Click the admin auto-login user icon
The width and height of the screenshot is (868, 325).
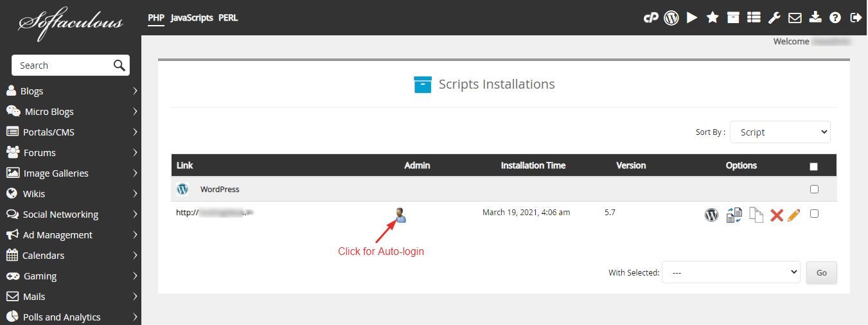(x=401, y=215)
